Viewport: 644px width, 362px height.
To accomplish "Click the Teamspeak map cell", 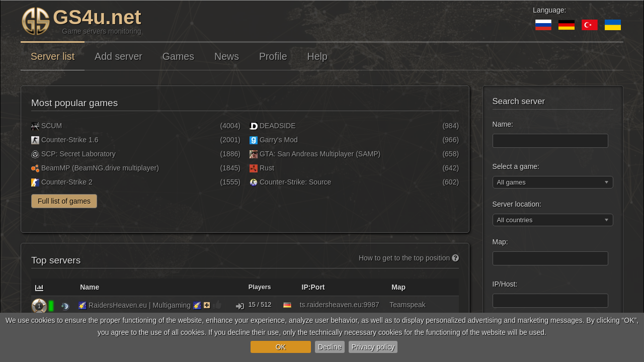I will click(407, 305).
